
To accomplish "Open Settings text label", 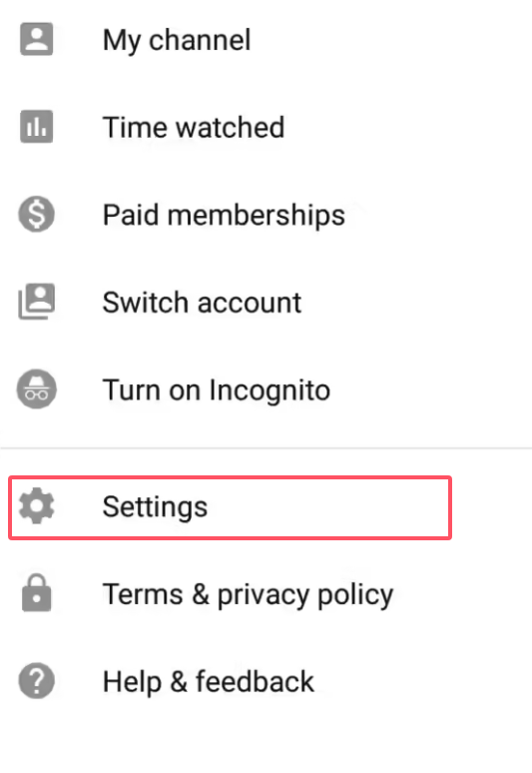I will tap(155, 507).
